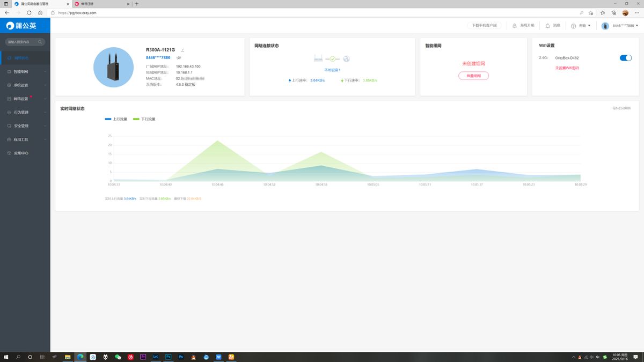Viewport: 644px width, 362px height.
Task: Click the browser favorites star icon
Action: click(x=602, y=12)
